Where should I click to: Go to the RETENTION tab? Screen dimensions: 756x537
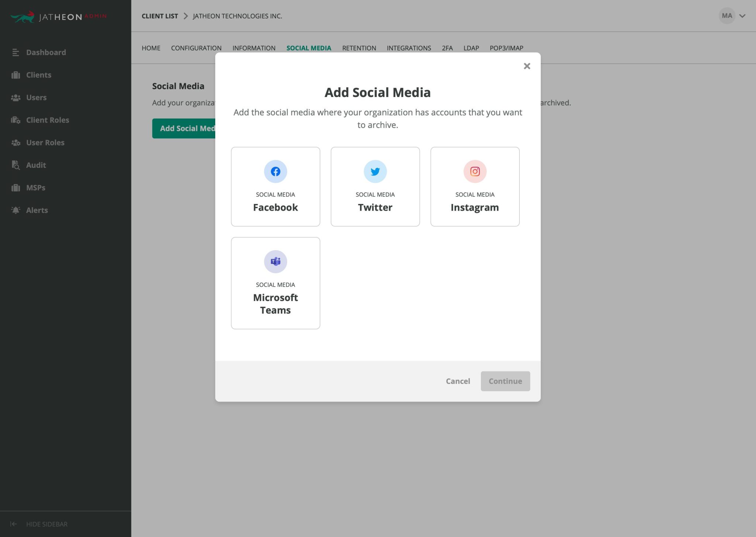coord(359,48)
